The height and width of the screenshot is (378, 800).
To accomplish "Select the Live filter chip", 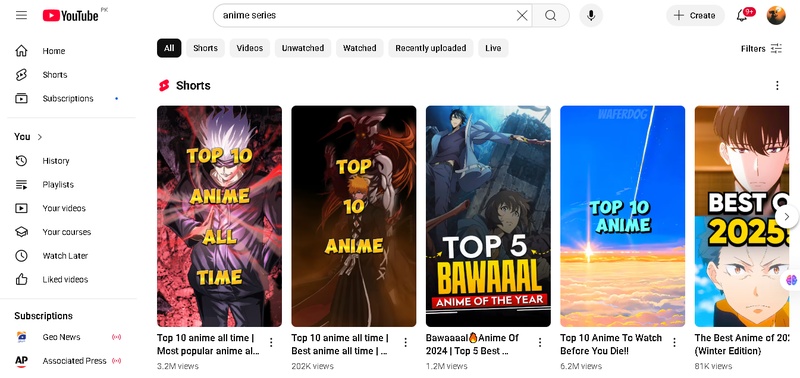I will click(x=493, y=48).
